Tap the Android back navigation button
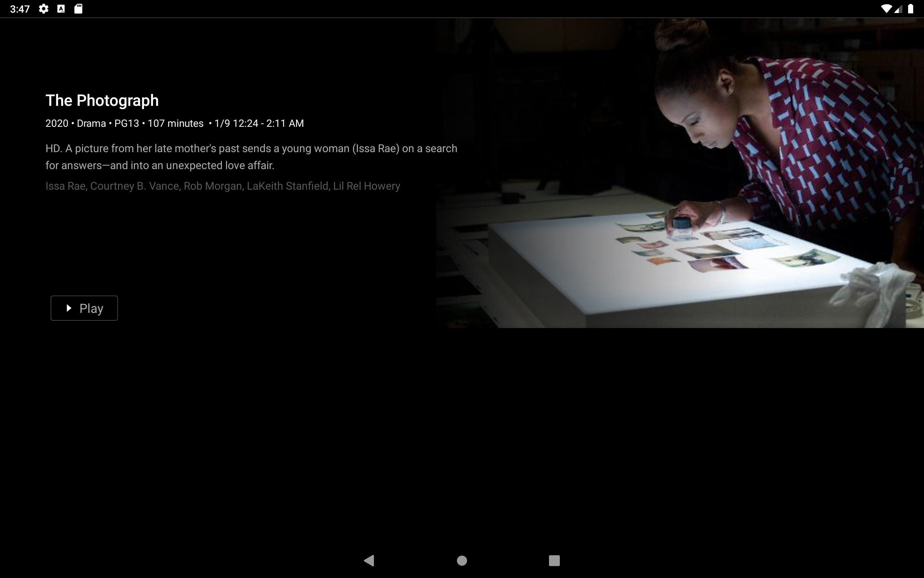924x578 pixels. pyautogui.click(x=369, y=561)
